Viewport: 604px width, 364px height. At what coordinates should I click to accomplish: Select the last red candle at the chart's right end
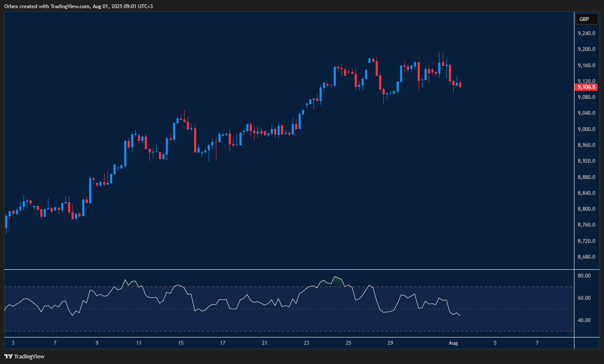(460, 85)
